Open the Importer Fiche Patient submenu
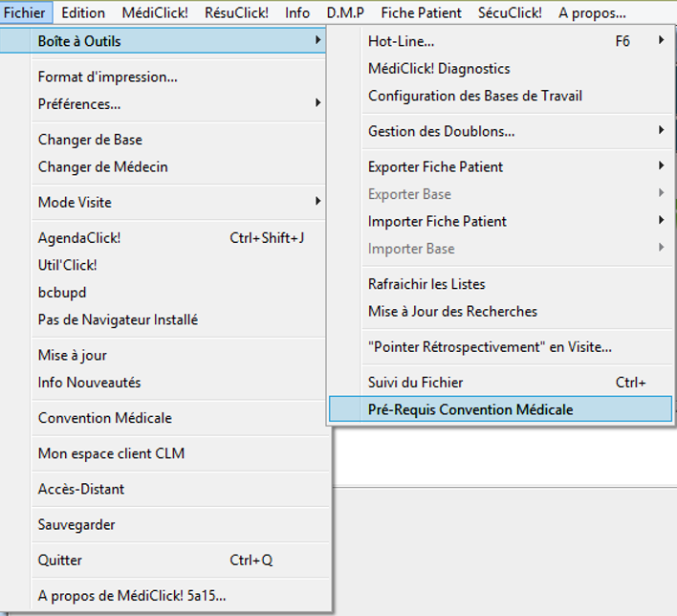This screenshot has width=677, height=616. [x=517, y=221]
